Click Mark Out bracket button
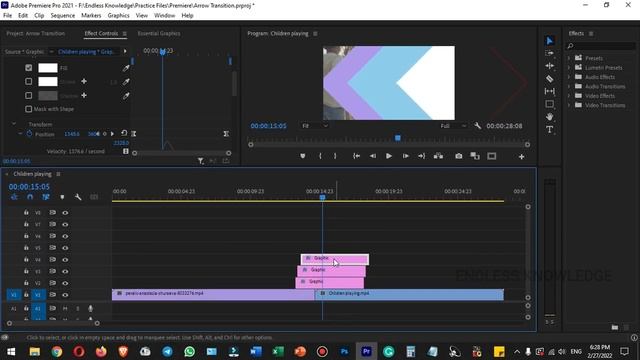Image resolution: width=640 pixels, height=360 pixels. 335,156
